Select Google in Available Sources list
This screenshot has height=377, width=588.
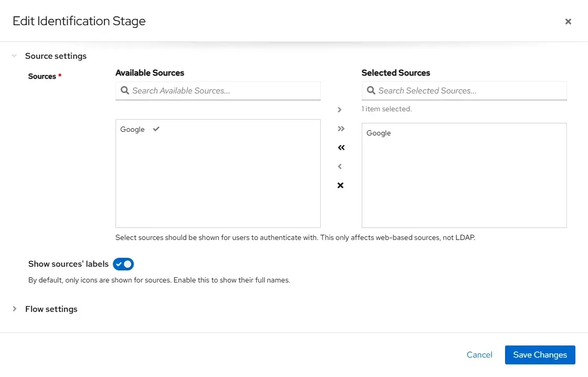[132, 129]
